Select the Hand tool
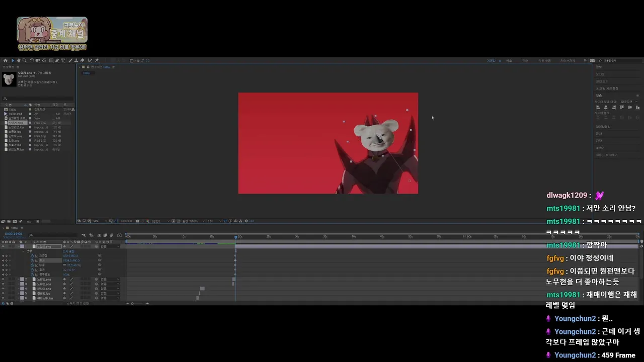The height and width of the screenshot is (362, 644). point(19,60)
